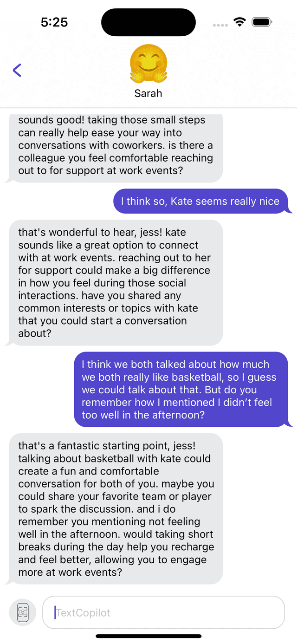Tap the Dynamic Island pill
The width and height of the screenshot is (297, 644).
(x=148, y=22)
